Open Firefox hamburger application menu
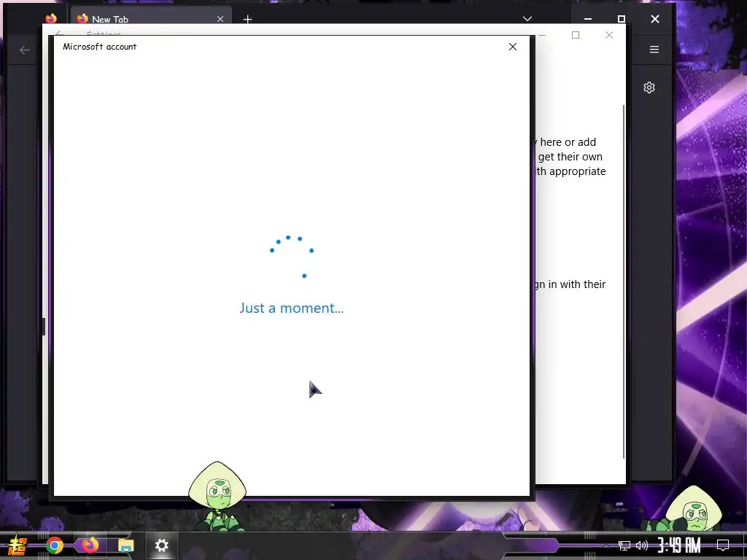This screenshot has height=560, width=747. tap(654, 50)
